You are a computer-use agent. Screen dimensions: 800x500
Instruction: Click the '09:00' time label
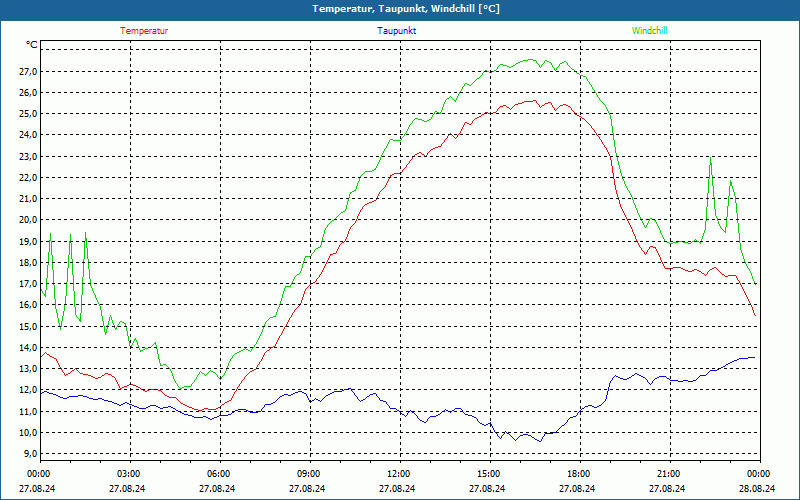307,474
